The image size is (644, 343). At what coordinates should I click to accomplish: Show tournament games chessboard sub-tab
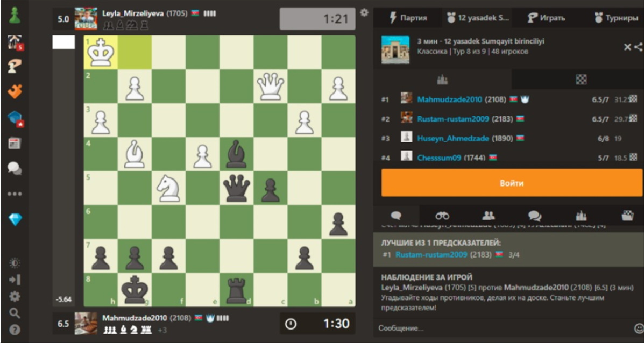(x=581, y=80)
